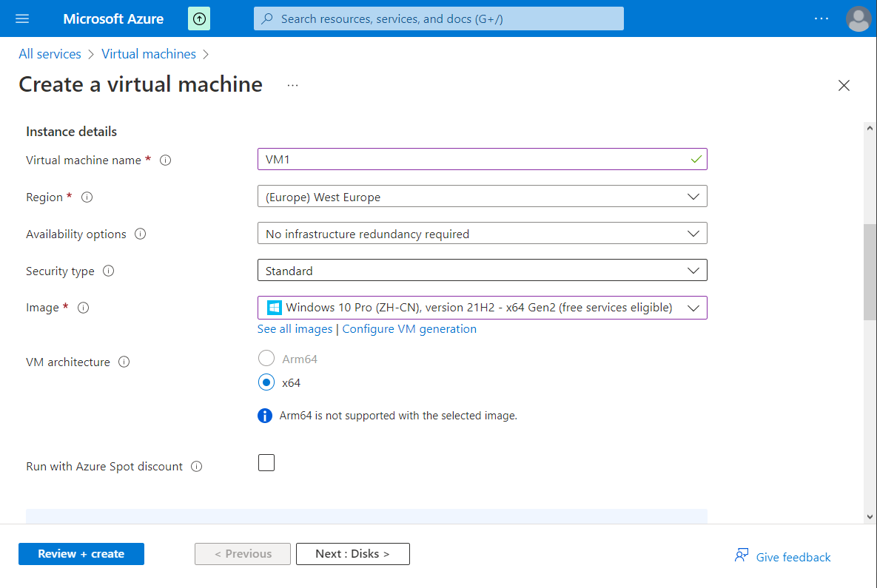Open See all images link
877x588 pixels.
pos(295,329)
